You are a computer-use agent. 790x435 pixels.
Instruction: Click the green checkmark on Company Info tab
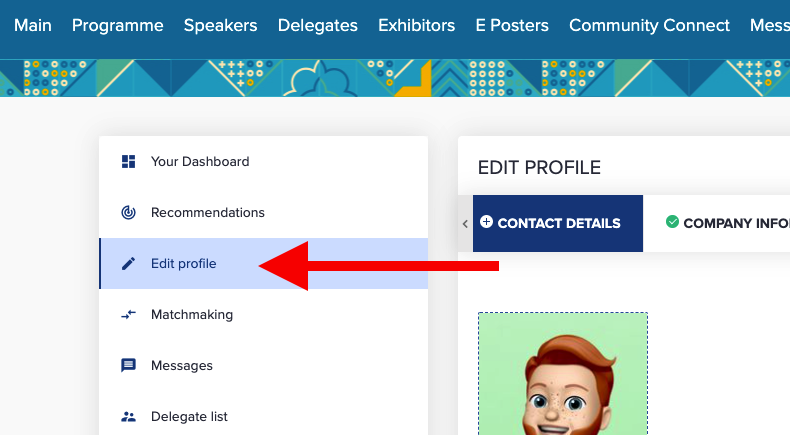tap(672, 222)
